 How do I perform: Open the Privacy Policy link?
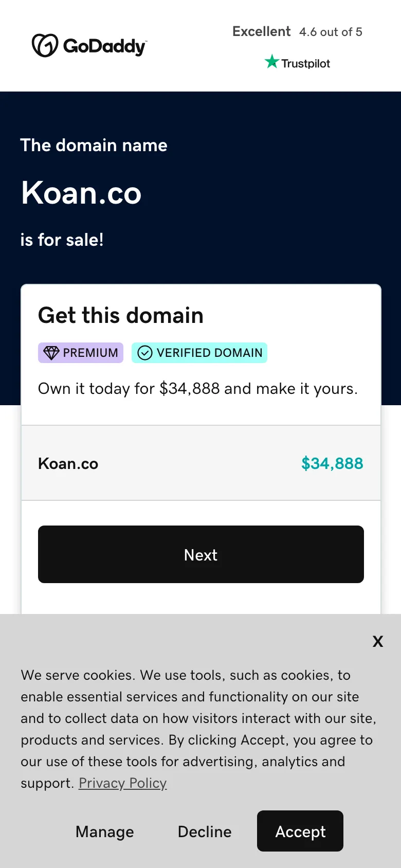point(122,783)
